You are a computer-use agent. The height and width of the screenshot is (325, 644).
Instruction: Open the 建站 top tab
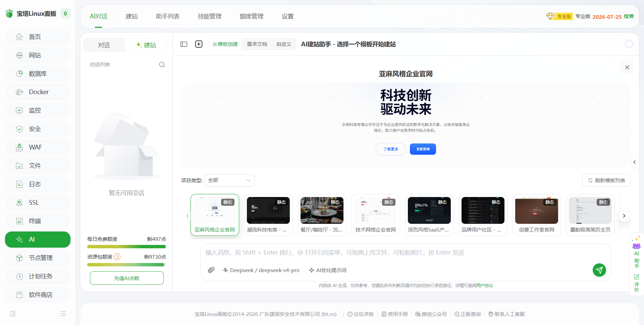[132, 16]
